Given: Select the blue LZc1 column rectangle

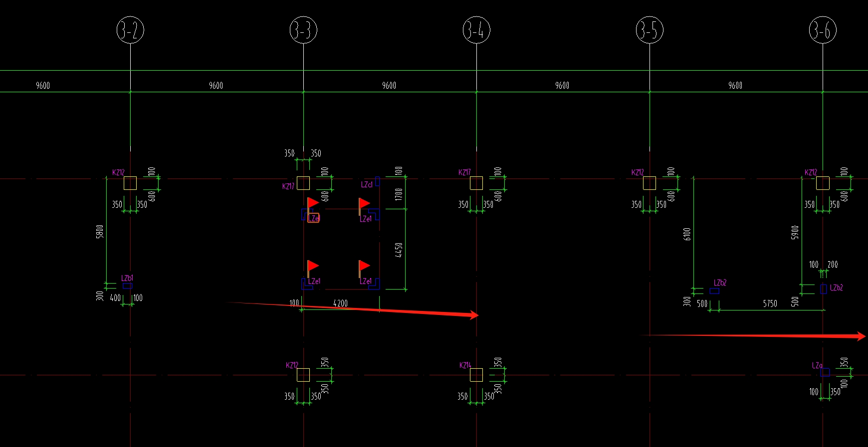Looking at the screenshot, I should [378, 181].
